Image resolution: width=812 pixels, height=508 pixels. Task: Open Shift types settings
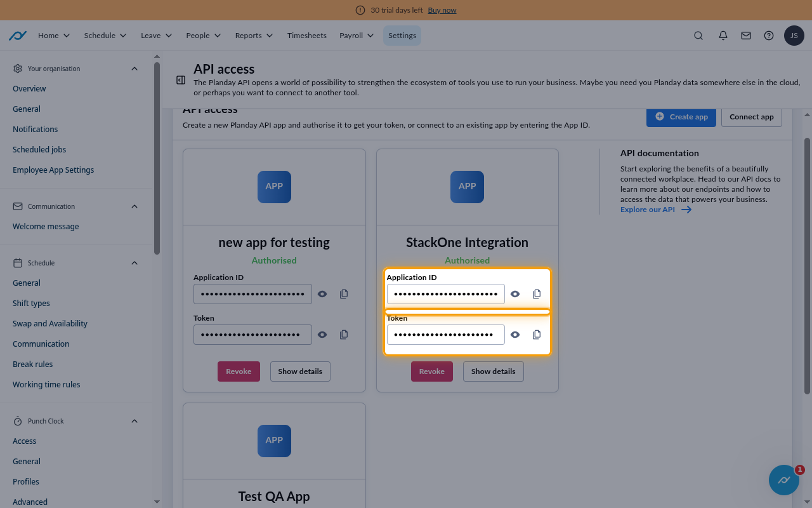point(31,304)
